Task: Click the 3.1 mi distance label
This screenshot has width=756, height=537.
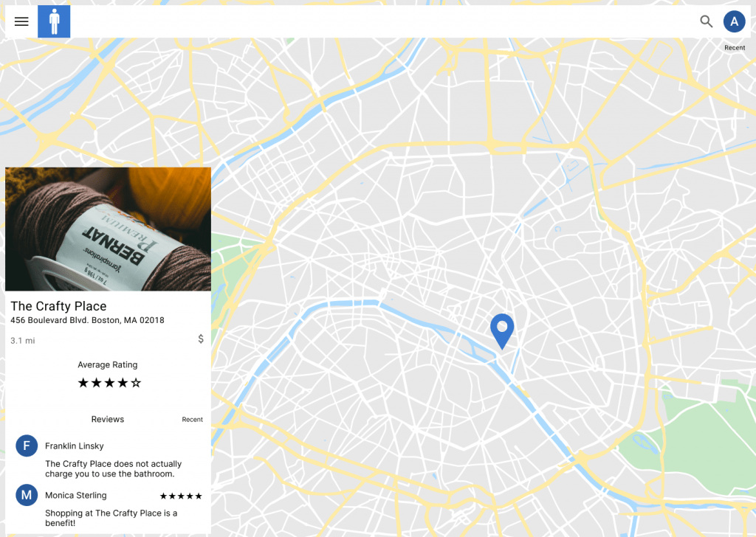Action: click(x=22, y=341)
